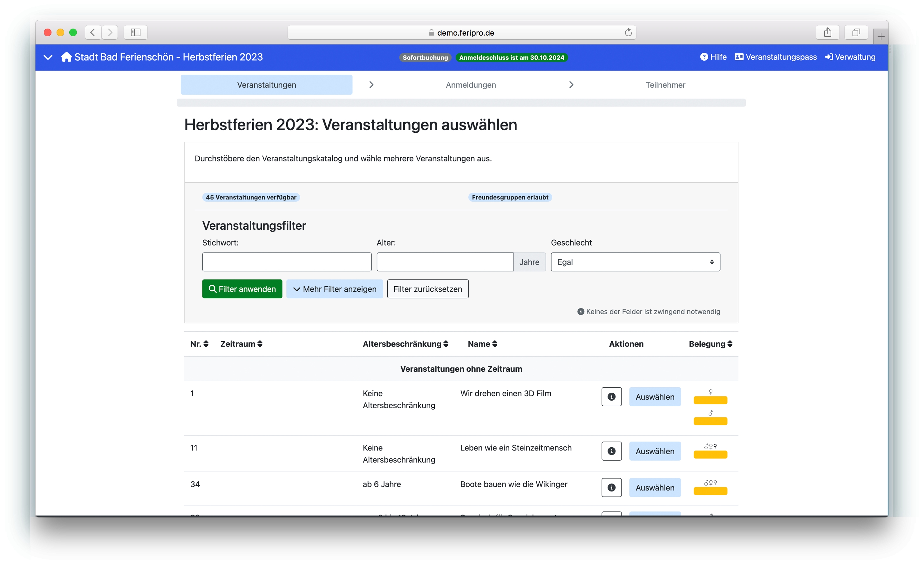924x568 pixels.
Task: Expand the chevron menu left of home icon
Action: [48, 57]
